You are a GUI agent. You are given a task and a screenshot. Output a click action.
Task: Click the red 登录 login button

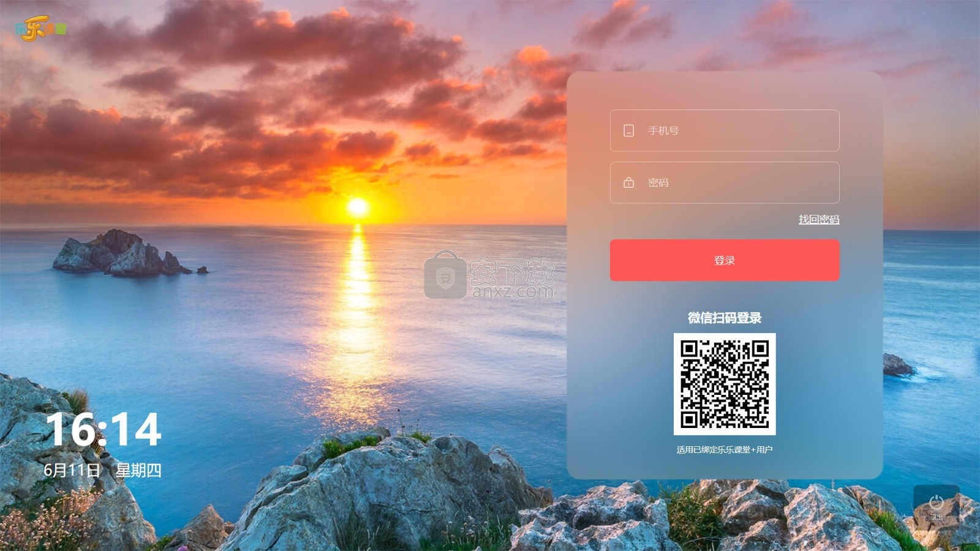click(725, 260)
